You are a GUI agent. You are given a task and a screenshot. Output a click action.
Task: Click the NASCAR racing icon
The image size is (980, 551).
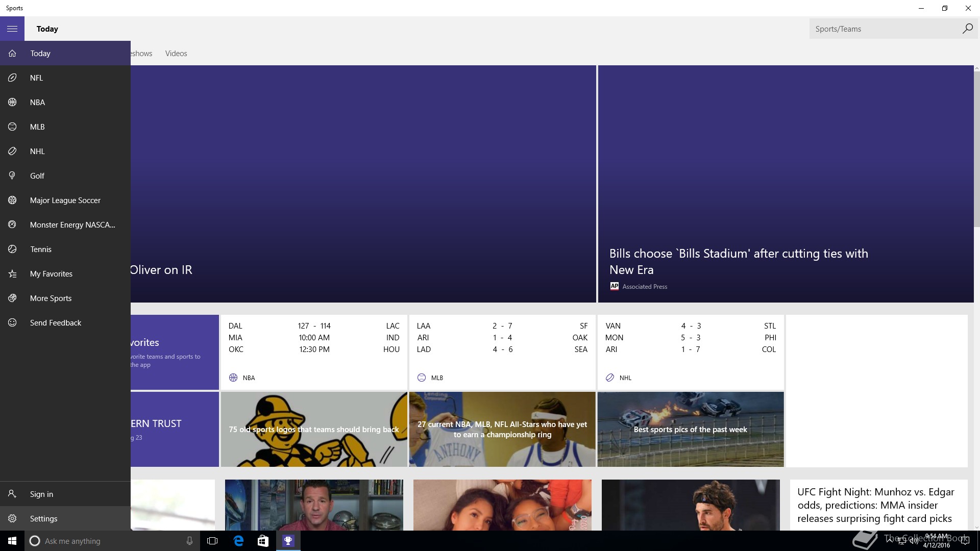click(12, 224)
